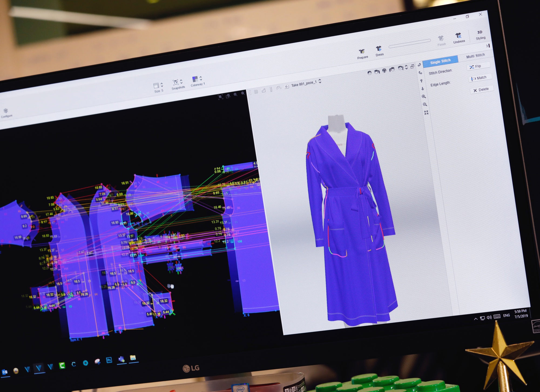Click the Undress icon

point(458,36)
